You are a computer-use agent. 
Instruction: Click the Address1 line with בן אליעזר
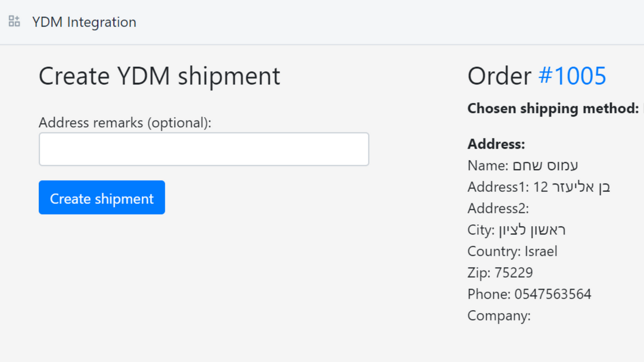tap(539, 187)
